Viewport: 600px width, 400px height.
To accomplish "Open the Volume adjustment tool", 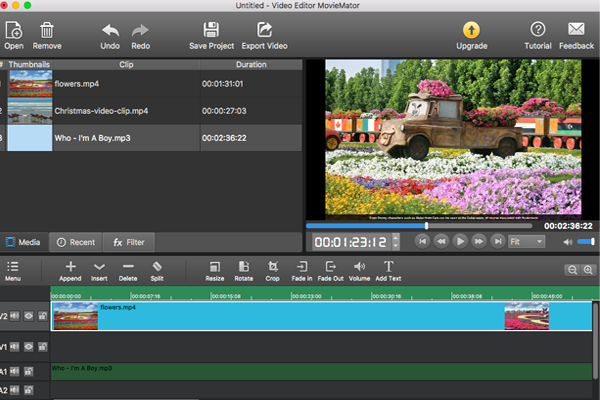I will coord(359,271).
